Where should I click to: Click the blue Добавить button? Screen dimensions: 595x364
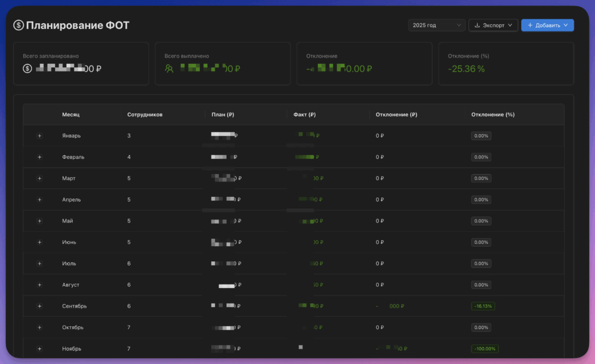547,25
